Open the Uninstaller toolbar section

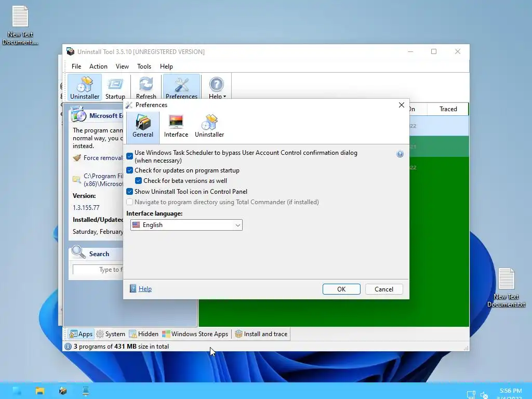click(x=85, y=88)
